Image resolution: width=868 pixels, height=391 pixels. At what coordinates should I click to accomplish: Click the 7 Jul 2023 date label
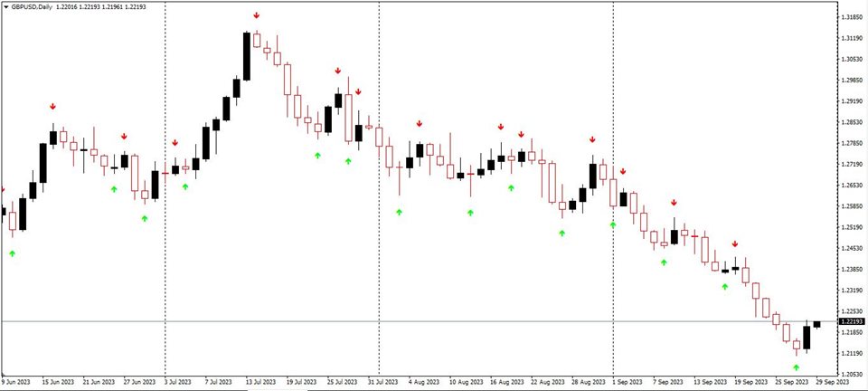click(219, 382)
